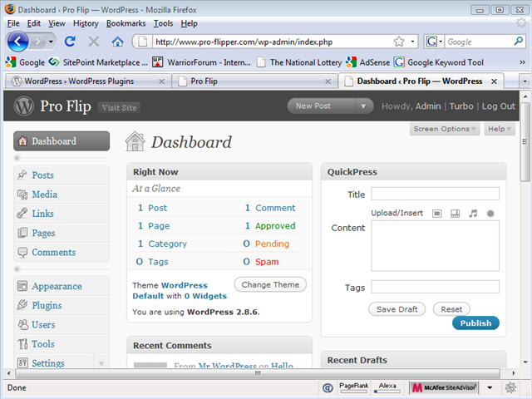Click into the QuickPress Content textarea
532x399 pixels.
(x=435, y=246)
